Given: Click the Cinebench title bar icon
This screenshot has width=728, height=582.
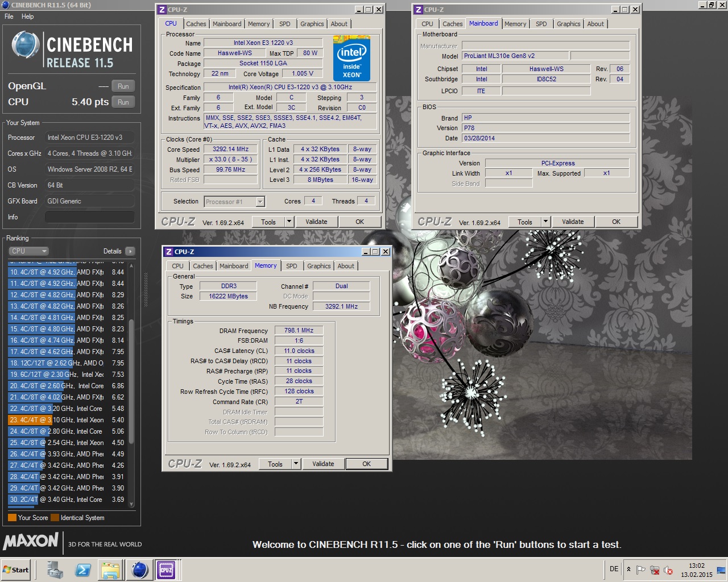Looking at the screenshot, I should click(x=6, y=5).
